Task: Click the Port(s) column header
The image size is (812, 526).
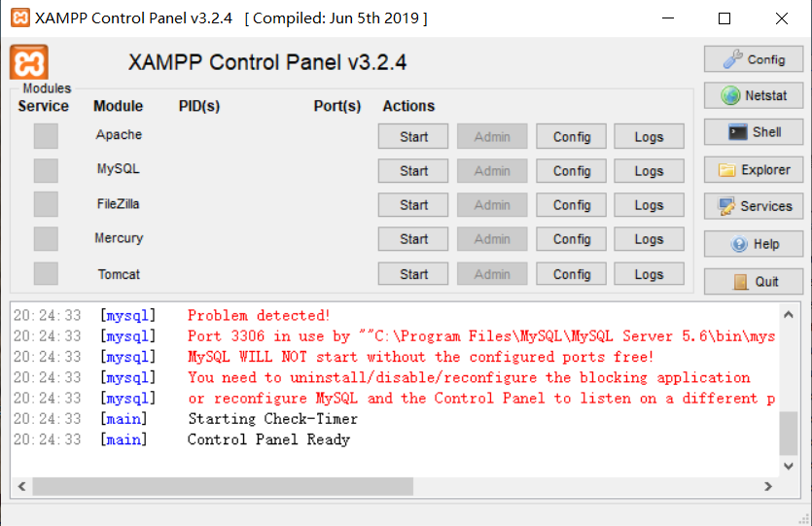Action: (x=337, y=106)
